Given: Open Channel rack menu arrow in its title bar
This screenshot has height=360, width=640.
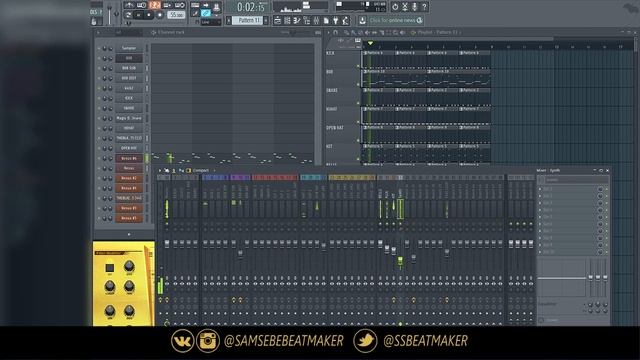Looking at the screenshot, I should 98,32.
